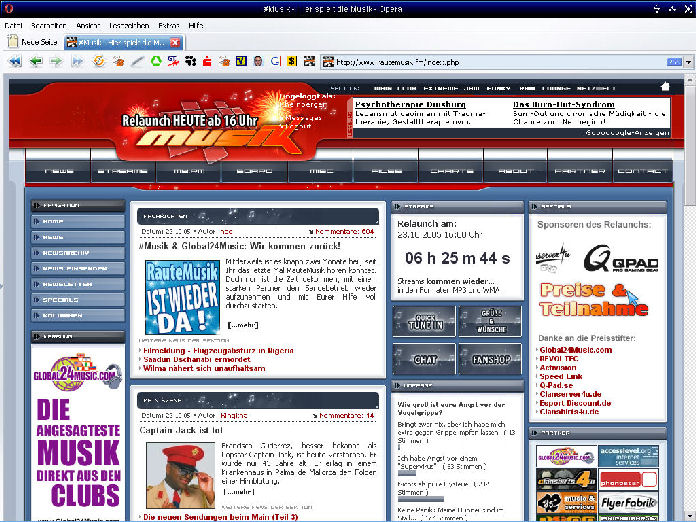The width and height of the screenshot is (696, 522).
Task: Go forward with the green right arrow
Action: (56, 61)
